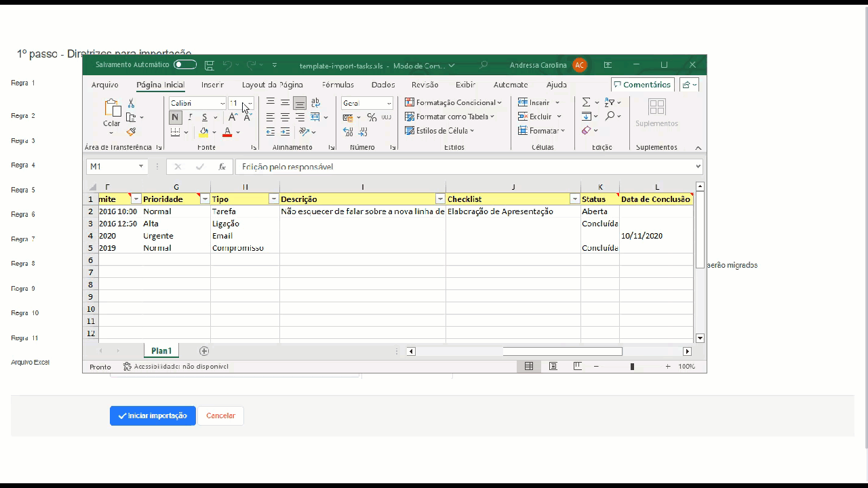Select the Format Painter brush icon

(131, 131)
